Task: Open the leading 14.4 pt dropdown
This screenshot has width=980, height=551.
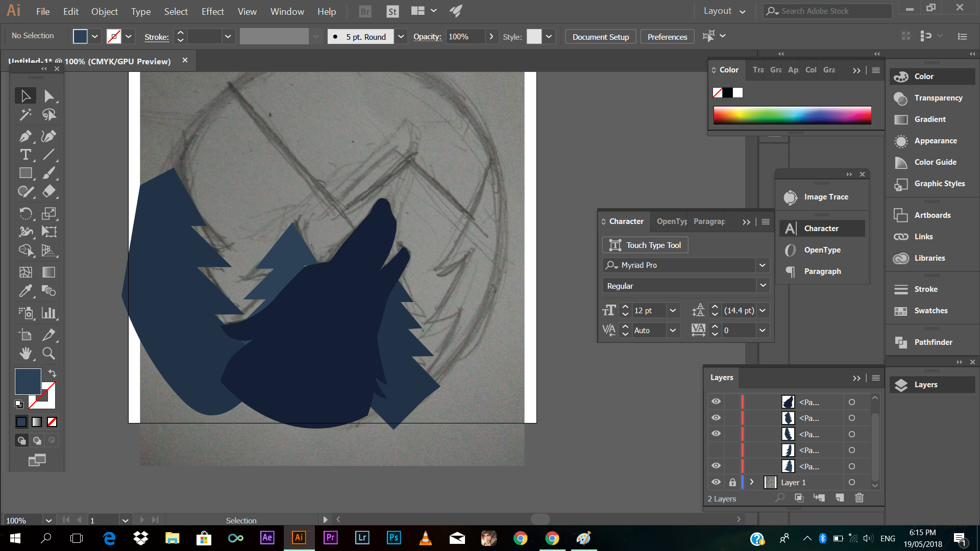Action: click(x=763, y=311)
